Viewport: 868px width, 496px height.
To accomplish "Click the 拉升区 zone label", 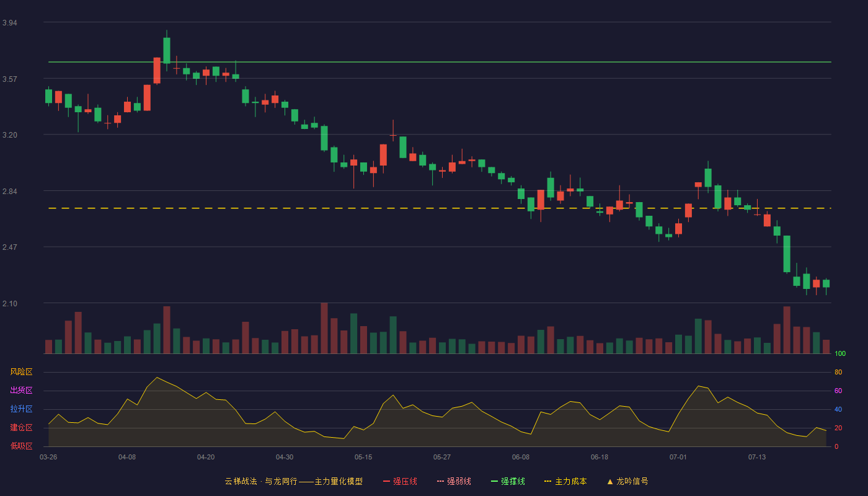I will click(21, 409).
